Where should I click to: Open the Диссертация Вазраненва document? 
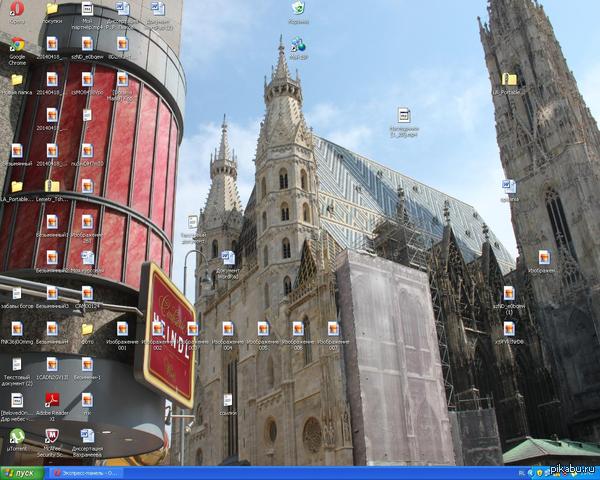tap(87, 436)
